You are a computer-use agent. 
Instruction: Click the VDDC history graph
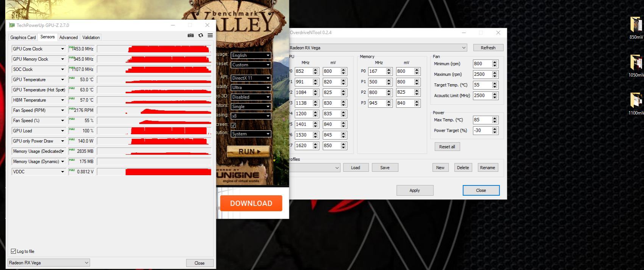pos(154,172)
